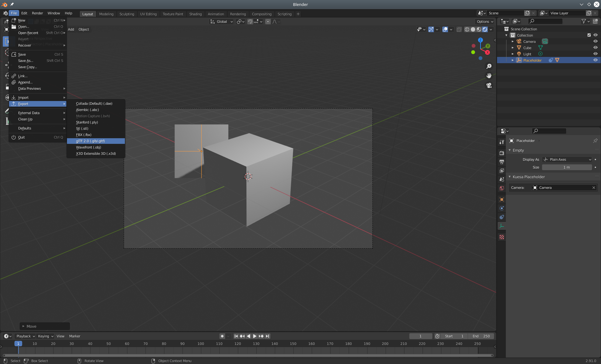Open the Texture properties tab
601x364 pixels.
[x=502, y=237]
